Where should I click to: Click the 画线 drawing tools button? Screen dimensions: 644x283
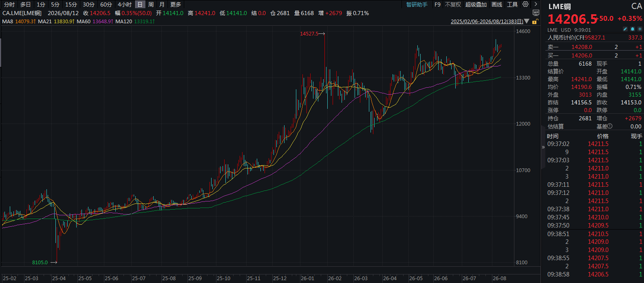(x=497, y=4)
